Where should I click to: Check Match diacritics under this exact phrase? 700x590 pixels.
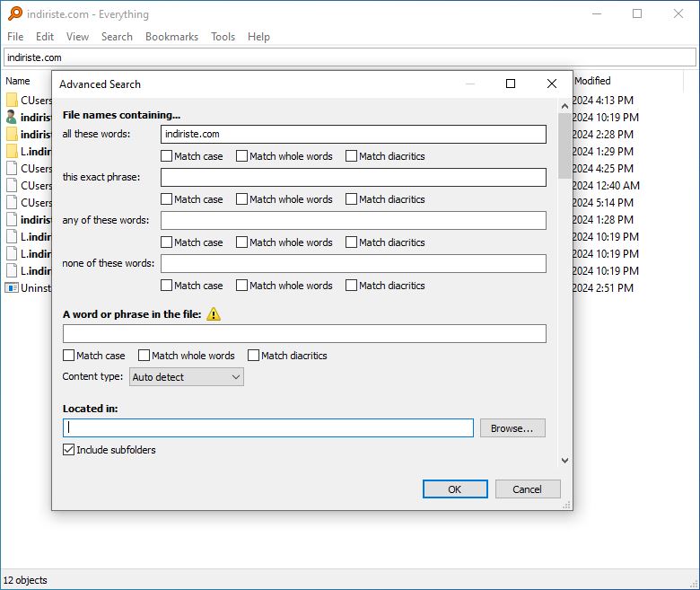pos(351,198)
